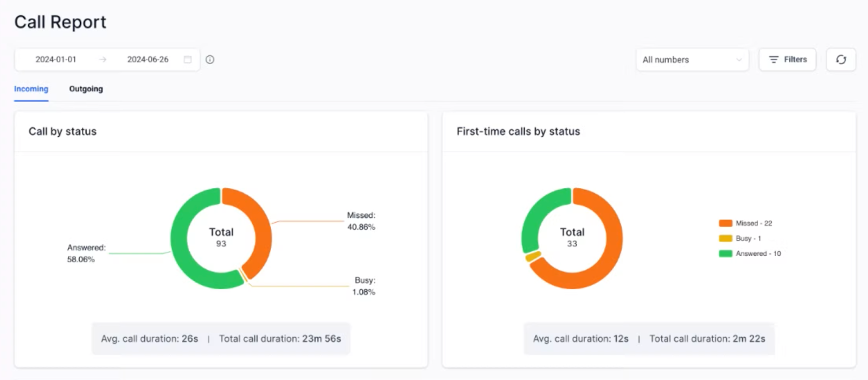Switch to the Outgoing tab
Image resolution: width=868 pixels, height=380 pixels.
tap(86, 89)
